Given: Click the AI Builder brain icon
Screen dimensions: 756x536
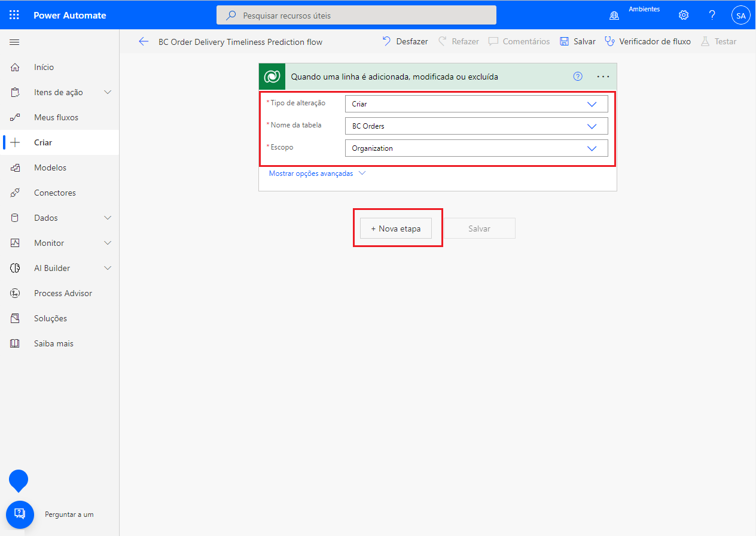Looking at the screenshot, I should [x=15, y=268].
